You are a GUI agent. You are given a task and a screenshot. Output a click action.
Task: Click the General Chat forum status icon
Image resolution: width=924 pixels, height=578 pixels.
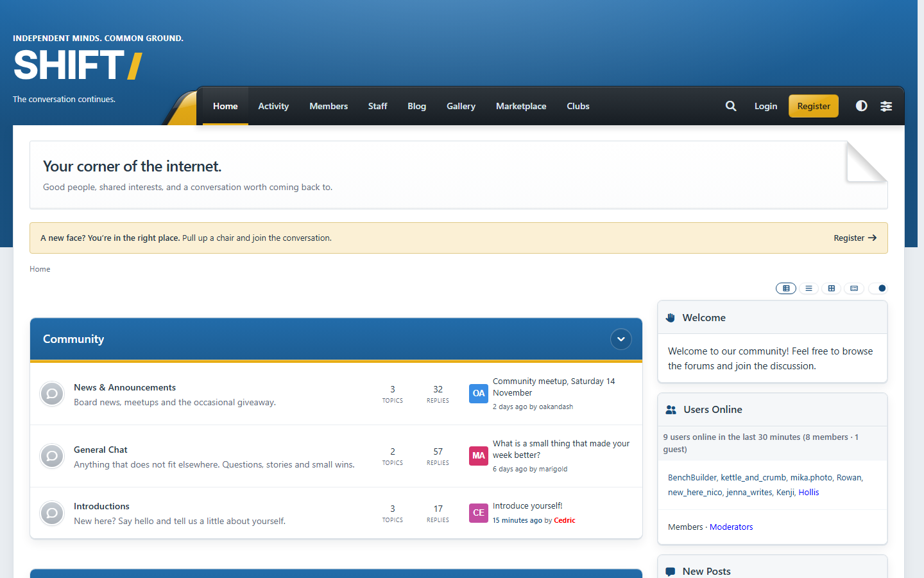click(52, 456)
